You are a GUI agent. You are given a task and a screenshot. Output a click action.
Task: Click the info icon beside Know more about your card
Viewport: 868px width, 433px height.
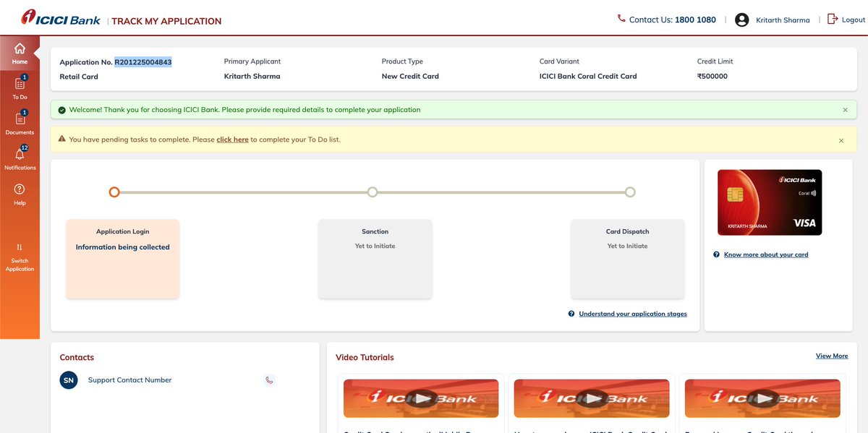click(x=716, y=254)
